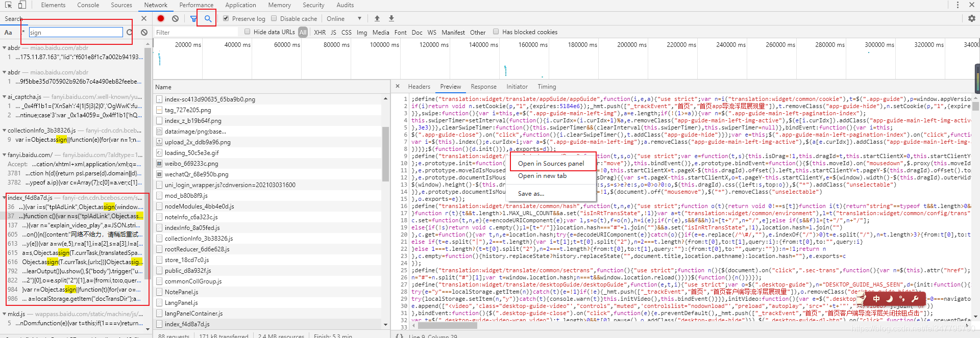Click the export HAR download arrow icon

click(x=391, y=18)
